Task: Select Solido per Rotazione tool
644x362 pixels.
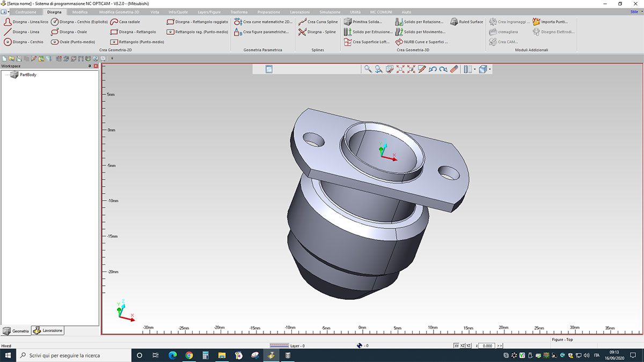Action: (x=419, y=22)
